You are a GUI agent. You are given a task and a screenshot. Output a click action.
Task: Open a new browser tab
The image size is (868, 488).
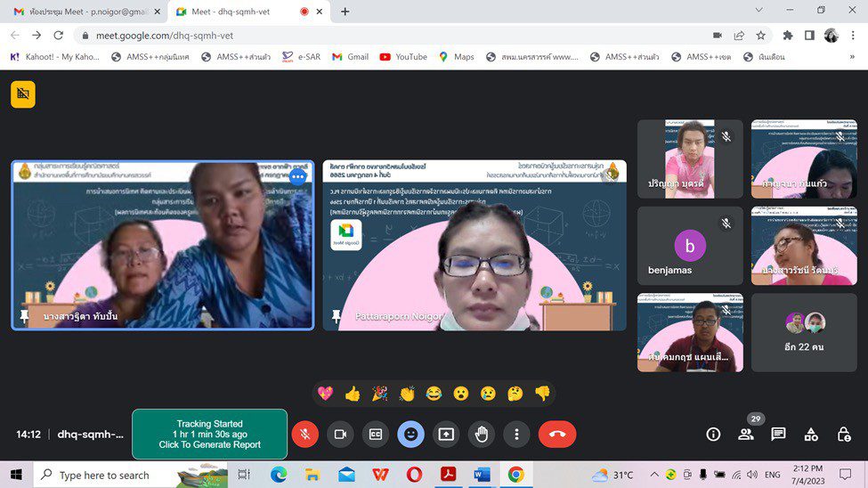pyautogui.click(x=345, y=12)
